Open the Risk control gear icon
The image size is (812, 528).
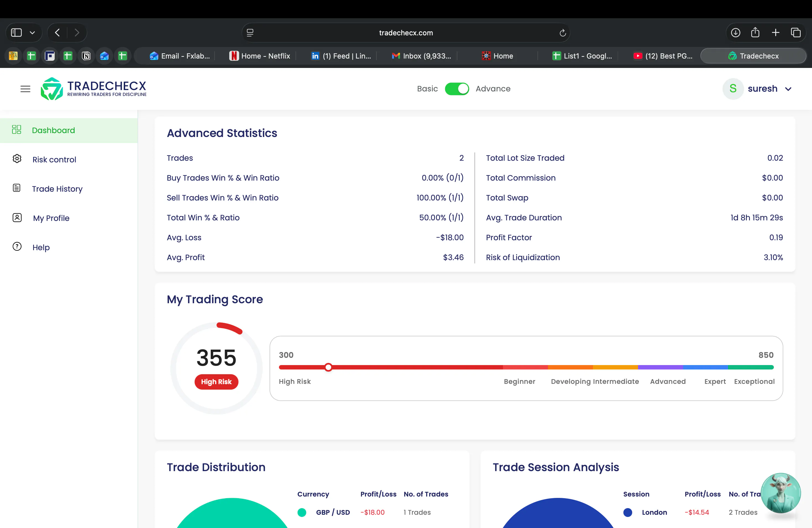coord(17,159)
